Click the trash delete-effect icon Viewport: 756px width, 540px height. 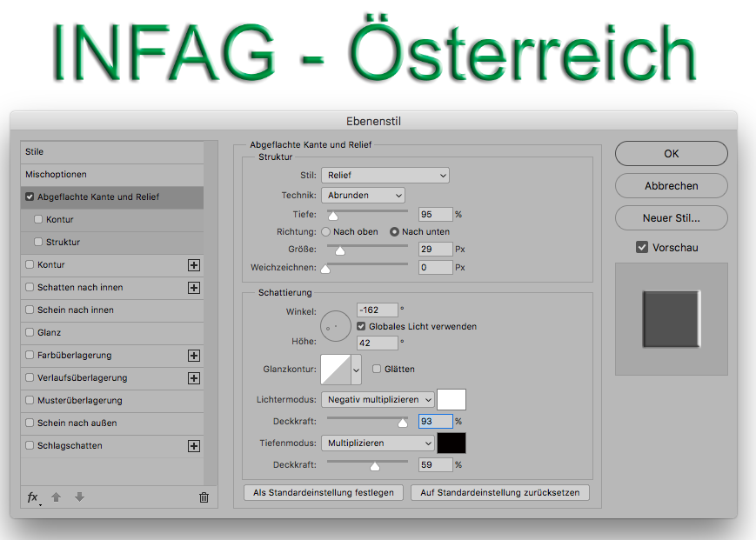(204, 497)
